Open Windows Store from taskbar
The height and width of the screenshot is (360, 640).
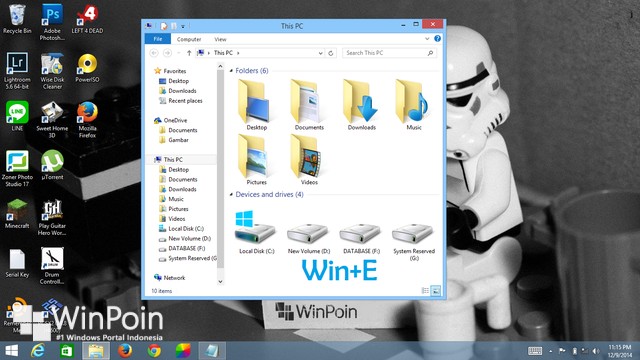(67, 351)
